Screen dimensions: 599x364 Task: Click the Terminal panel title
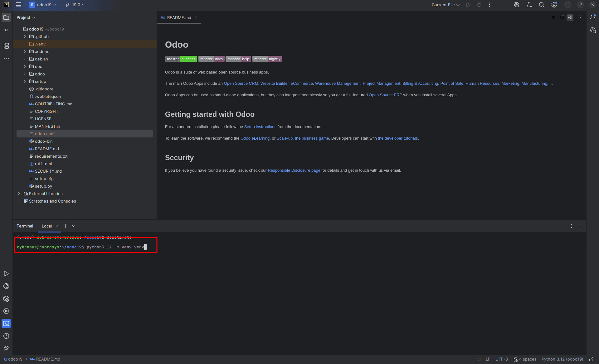[25, 226]
